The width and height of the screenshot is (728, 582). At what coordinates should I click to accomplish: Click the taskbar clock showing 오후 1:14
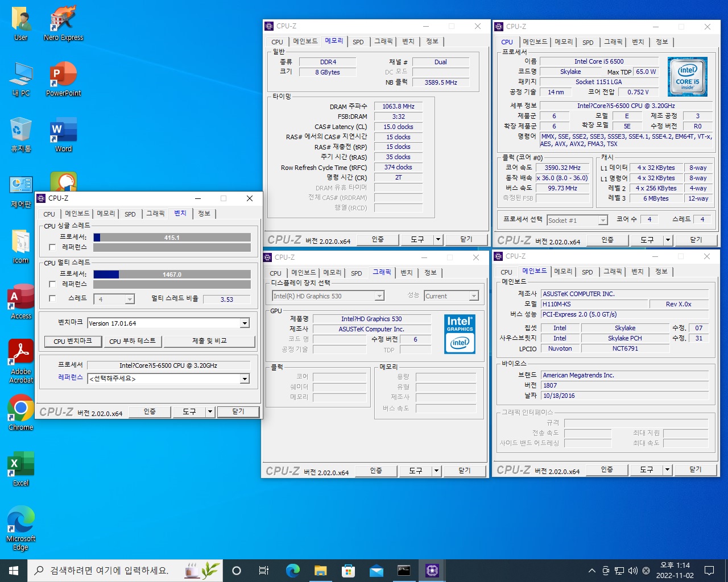pyautogui.click(x=675, y=571)
